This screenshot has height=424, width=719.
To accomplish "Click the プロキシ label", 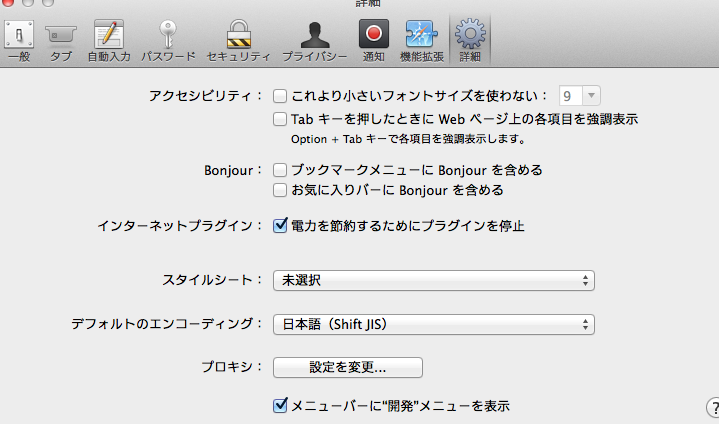I will 232,367.
